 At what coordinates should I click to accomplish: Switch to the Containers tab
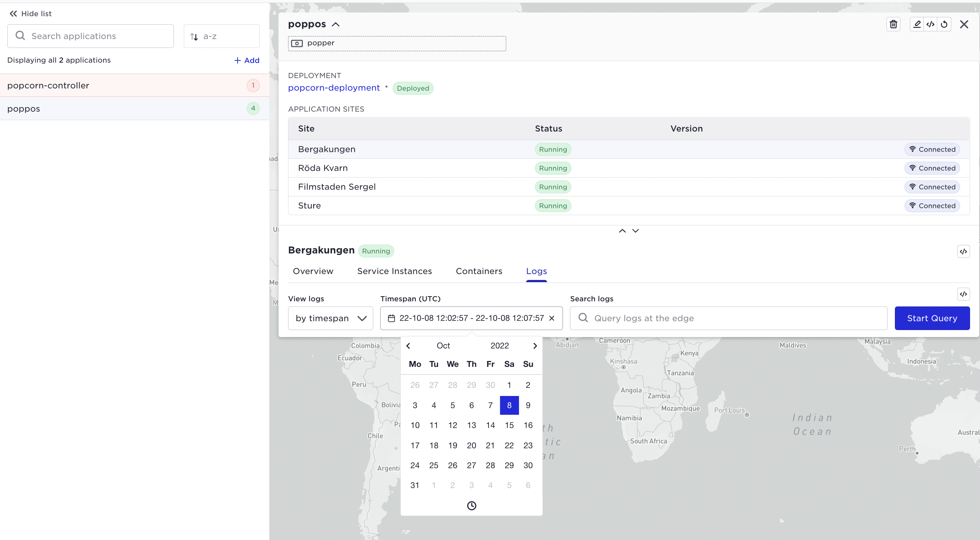tap(479, 271)
